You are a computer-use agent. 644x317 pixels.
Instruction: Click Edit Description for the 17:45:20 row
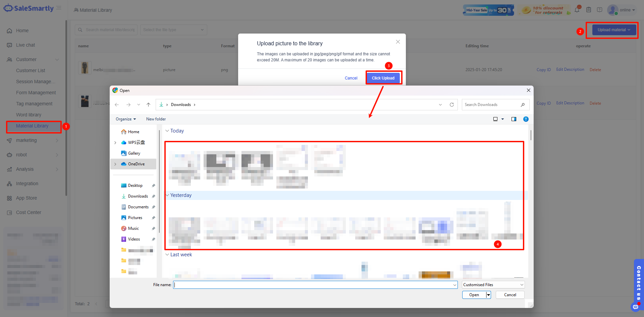[x=570, y=69]
